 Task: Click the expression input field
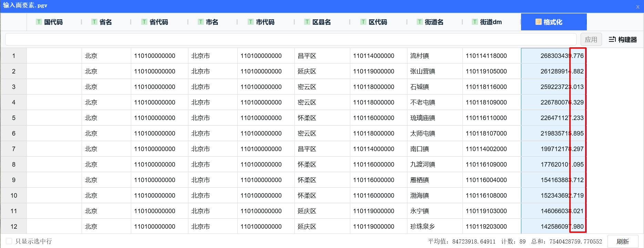tap(290, 40)
